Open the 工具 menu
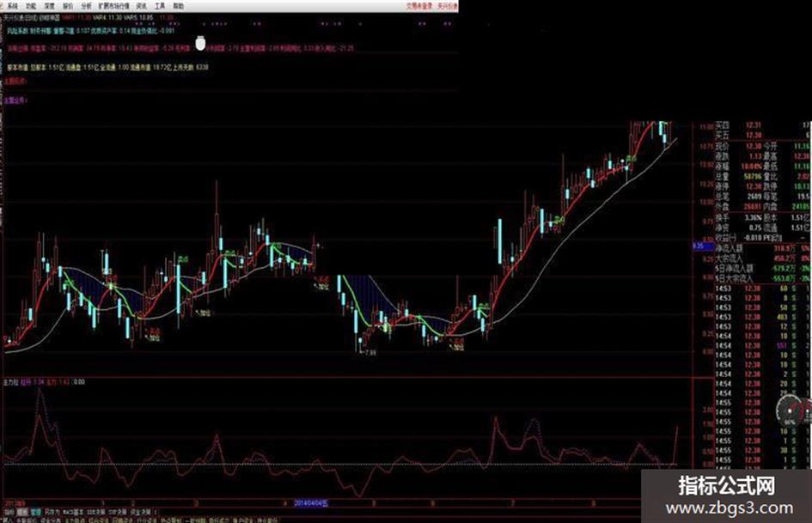812x523 pixels. [160, 6]
